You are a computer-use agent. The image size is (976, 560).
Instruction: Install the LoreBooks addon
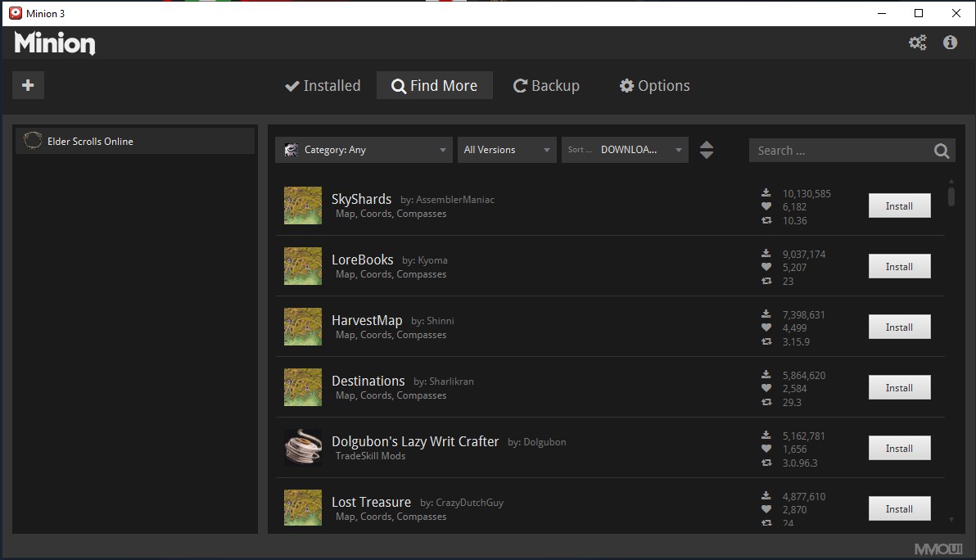tap(899, 266)
